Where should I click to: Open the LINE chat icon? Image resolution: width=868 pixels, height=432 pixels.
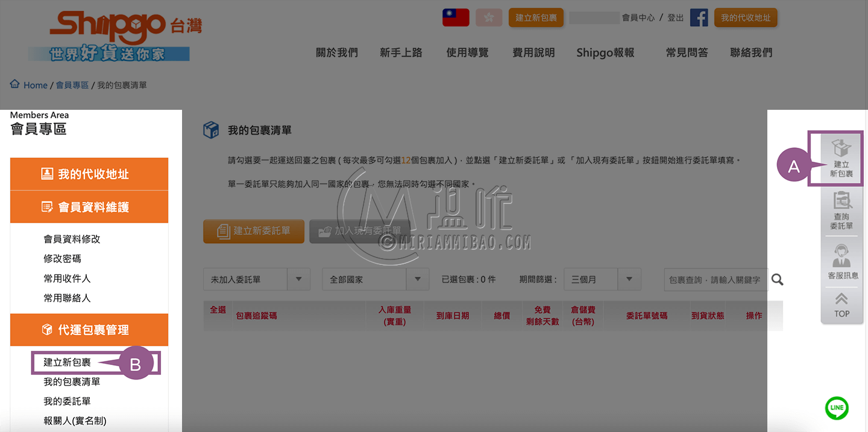[x=837, y=408]
